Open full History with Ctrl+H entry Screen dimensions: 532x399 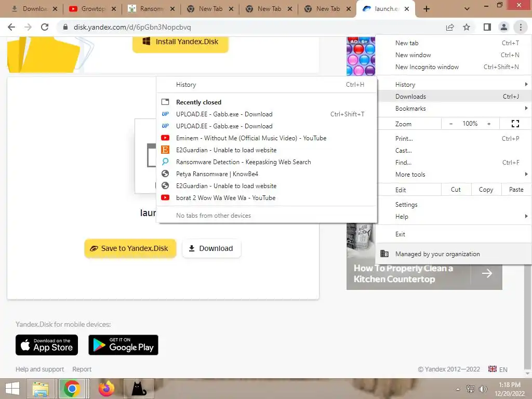point(267,85)
